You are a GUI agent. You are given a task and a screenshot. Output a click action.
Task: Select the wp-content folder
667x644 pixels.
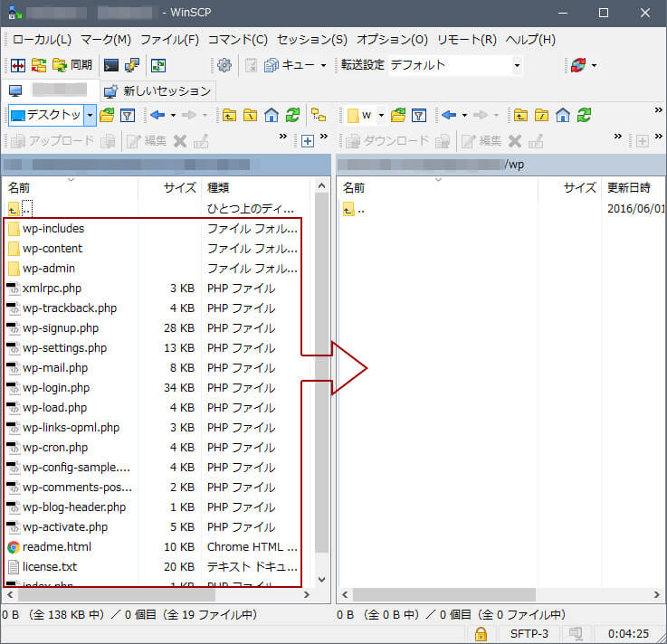click(x=52, y=249)
